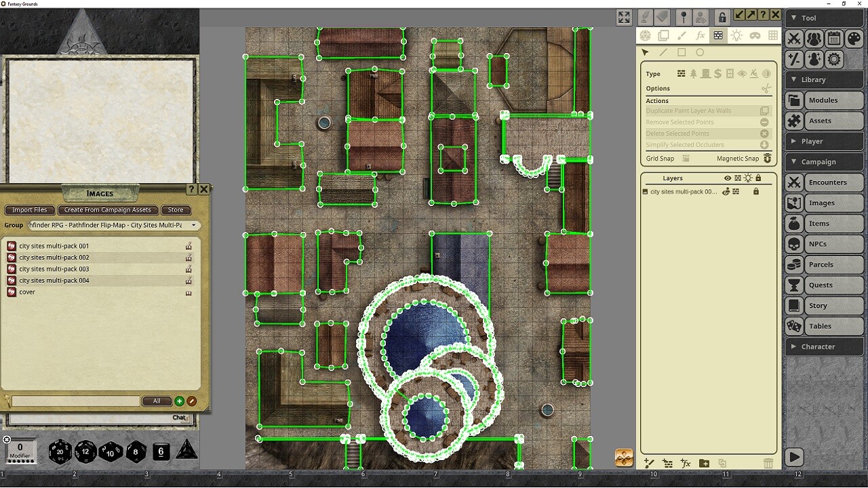Select the door wall type
This screenshot has height=488, width=868.
pyautogui.click(x=705, y=73)
